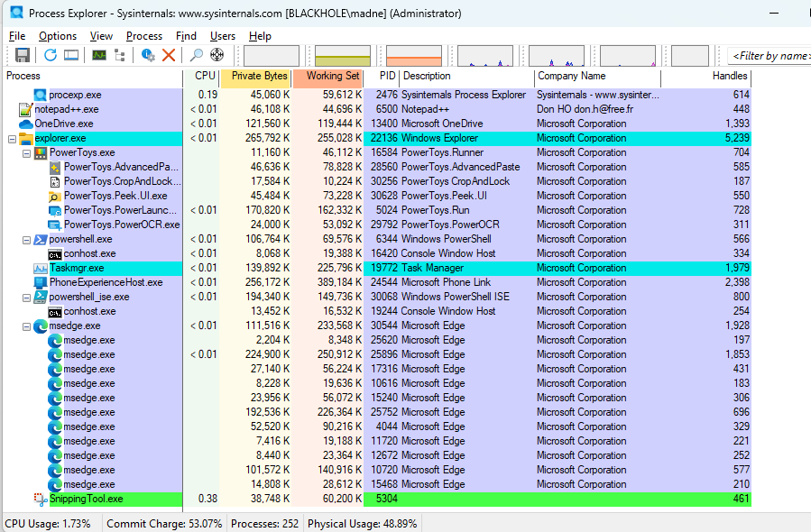Open System Information graph icon

point(99,55)
